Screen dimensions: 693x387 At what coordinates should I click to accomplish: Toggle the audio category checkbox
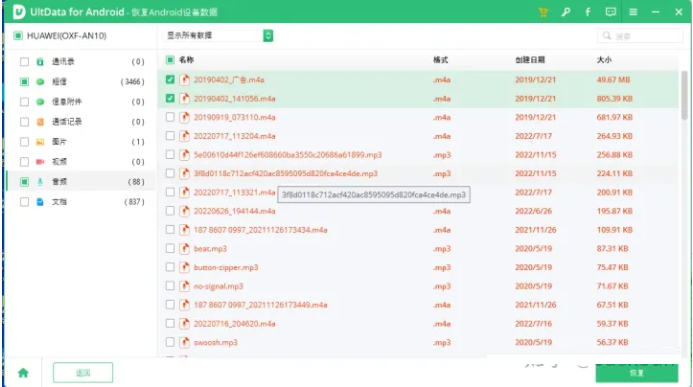click(24, 182)
